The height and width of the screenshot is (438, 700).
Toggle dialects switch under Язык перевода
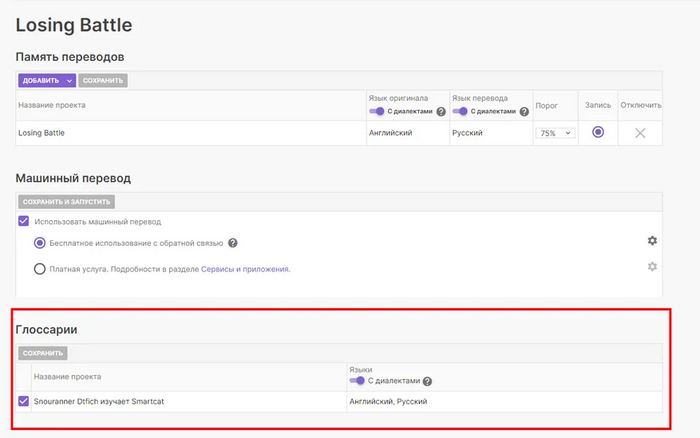pos(460,111)
